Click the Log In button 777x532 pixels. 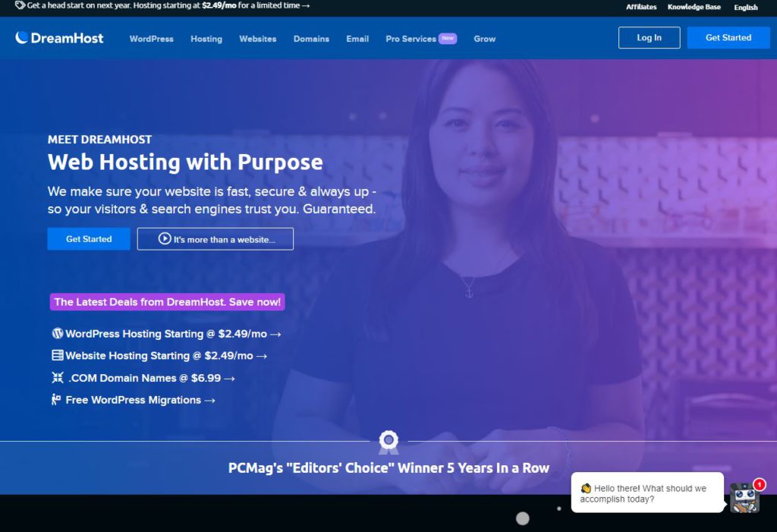tap(650, 38)
